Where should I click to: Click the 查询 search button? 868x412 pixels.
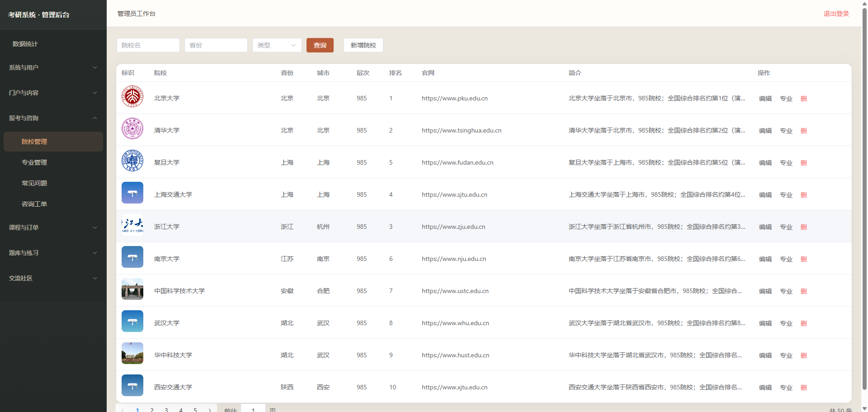[x=320, y=45]
